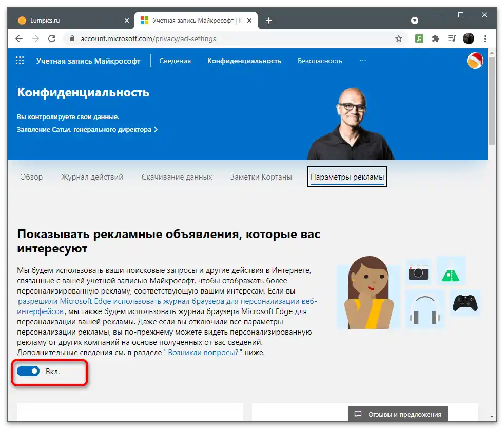Open the Microsoft Edge browsing history personalization link
This screenshot has height=429, width=504.
167,306
